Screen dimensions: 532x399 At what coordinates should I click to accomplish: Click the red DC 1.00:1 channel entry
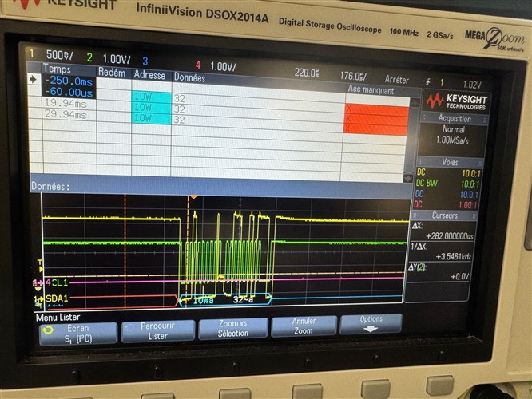(447, 204)
